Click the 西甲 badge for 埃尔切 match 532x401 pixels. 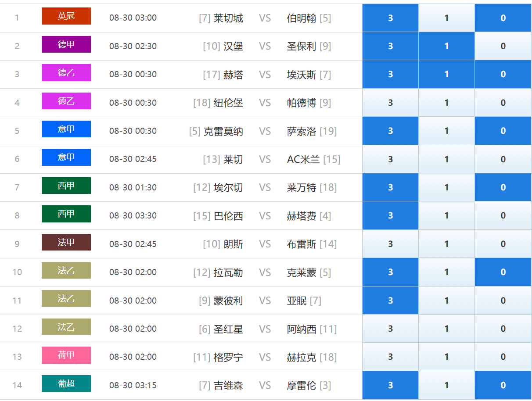point(66,186)
